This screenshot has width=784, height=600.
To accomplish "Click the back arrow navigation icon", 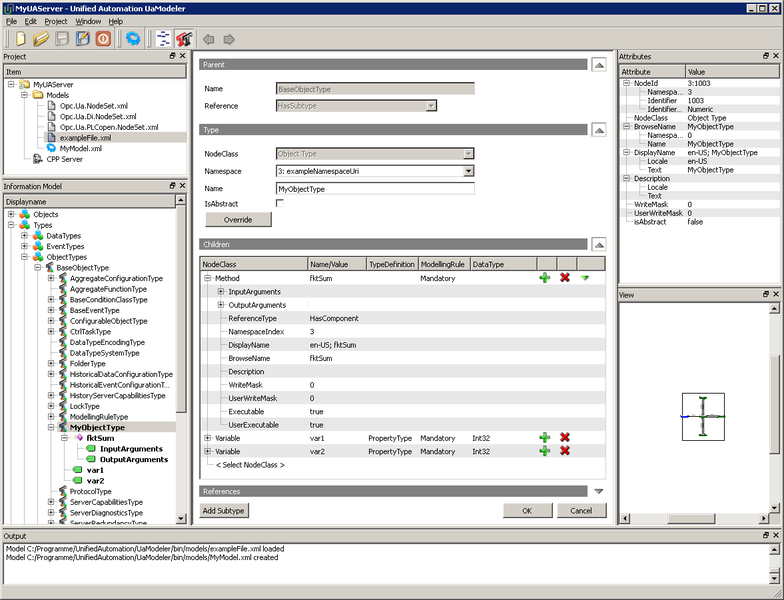I will pos(208,40).
